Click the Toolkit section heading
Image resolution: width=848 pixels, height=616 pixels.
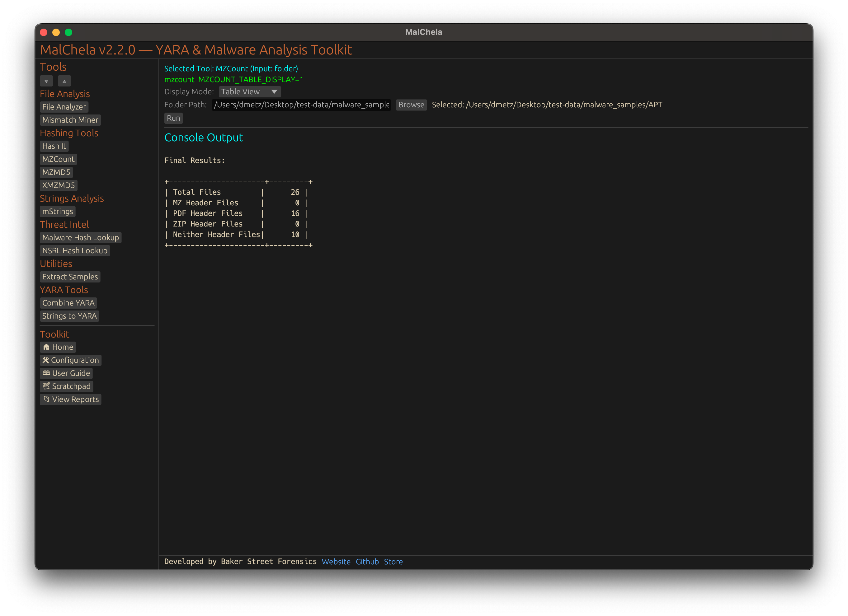point(54,334)
